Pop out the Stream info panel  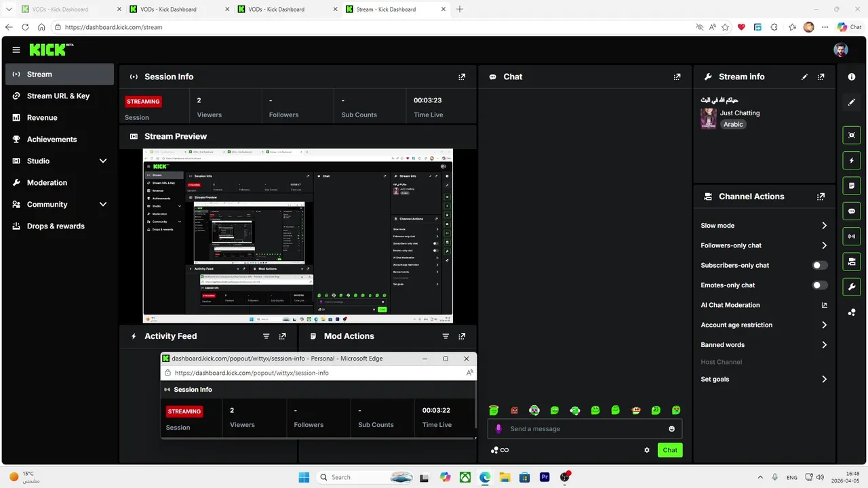point(821,77)
